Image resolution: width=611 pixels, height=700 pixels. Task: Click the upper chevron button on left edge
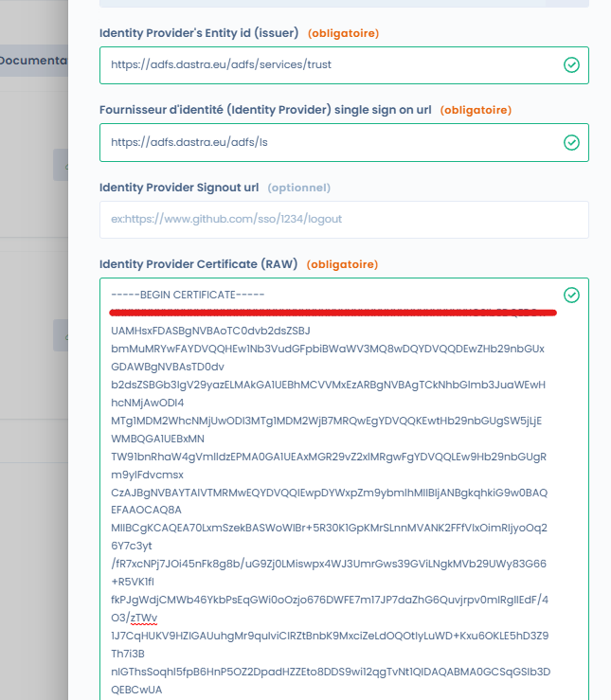point(63,165)
